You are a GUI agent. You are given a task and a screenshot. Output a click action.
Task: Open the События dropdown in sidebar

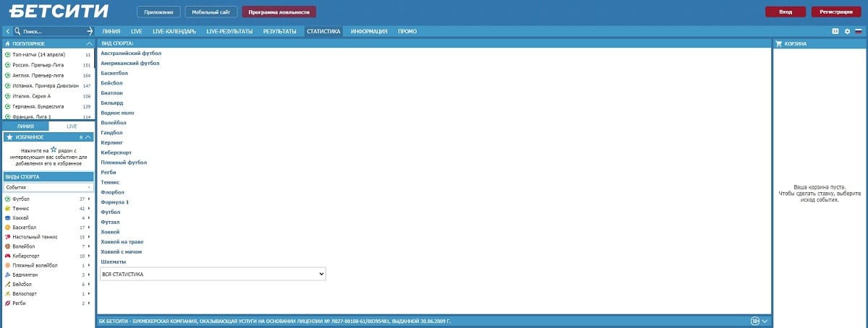(x=48, y=187)
